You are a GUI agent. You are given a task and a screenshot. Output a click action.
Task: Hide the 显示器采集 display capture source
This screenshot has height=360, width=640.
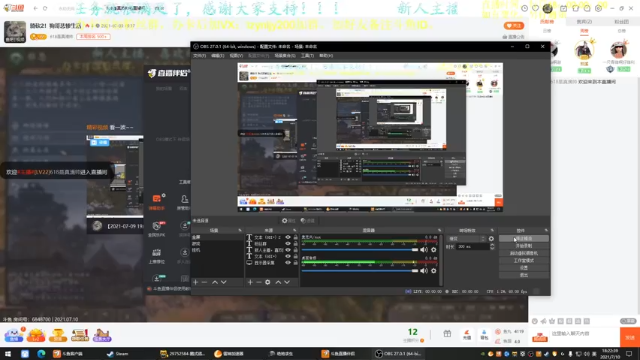(x=288, y=262)
